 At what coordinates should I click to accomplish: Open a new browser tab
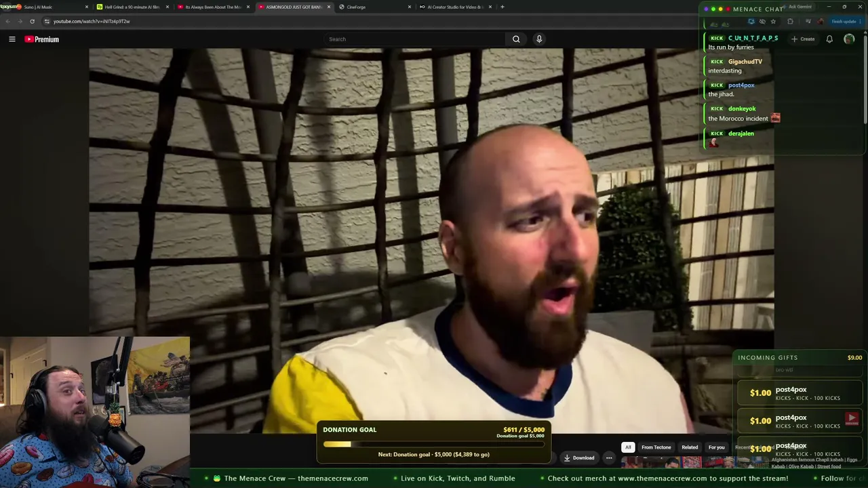[502, 7]
